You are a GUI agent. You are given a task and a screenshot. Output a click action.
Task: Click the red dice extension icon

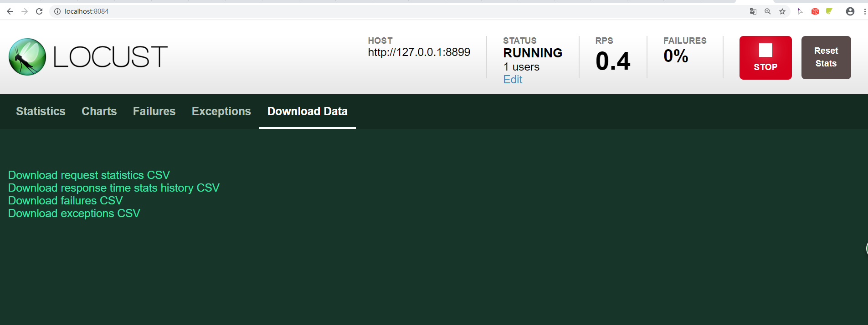[815, 11]
